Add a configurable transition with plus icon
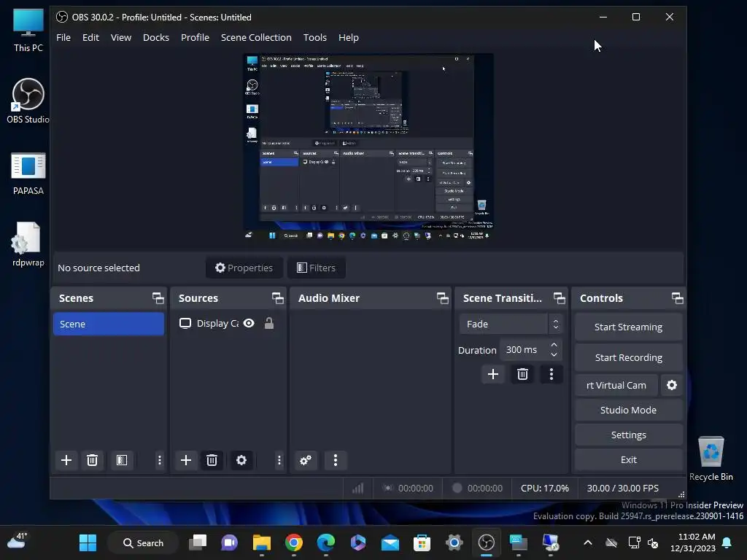This screenshot has width=747, height=560. click(x=493, y=374)
